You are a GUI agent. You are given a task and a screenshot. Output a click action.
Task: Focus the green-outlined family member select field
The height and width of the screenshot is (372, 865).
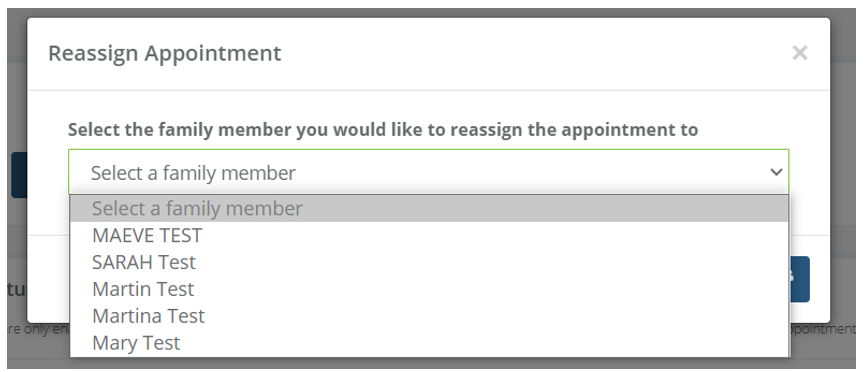(429, 172)
